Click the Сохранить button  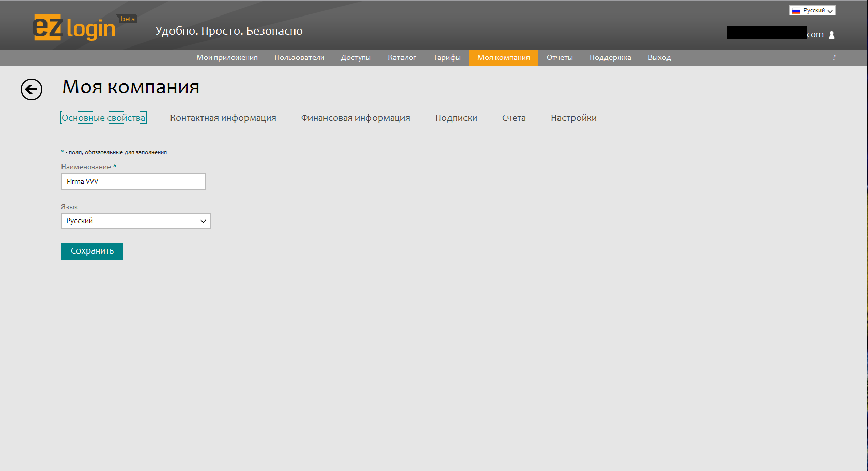point(92,252)
